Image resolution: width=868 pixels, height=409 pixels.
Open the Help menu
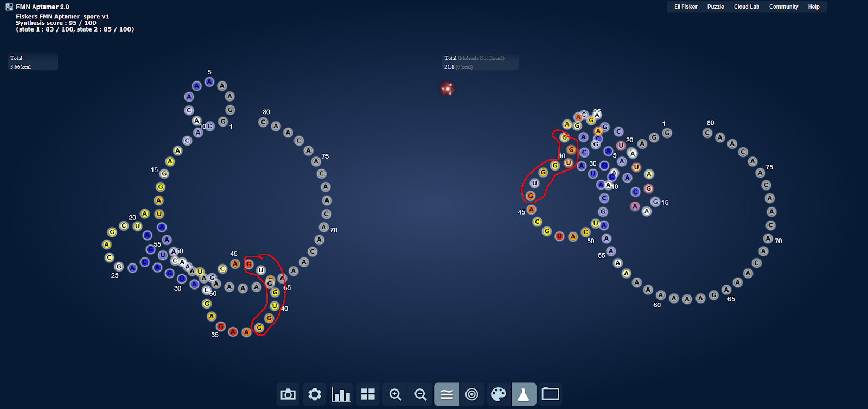[x=814, y=7]
